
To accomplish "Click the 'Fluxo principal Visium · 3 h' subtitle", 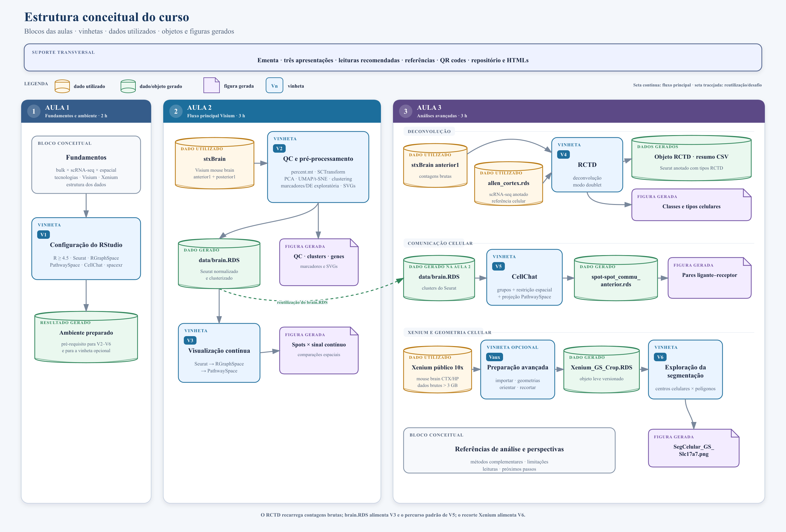I will tap(216, 116).
